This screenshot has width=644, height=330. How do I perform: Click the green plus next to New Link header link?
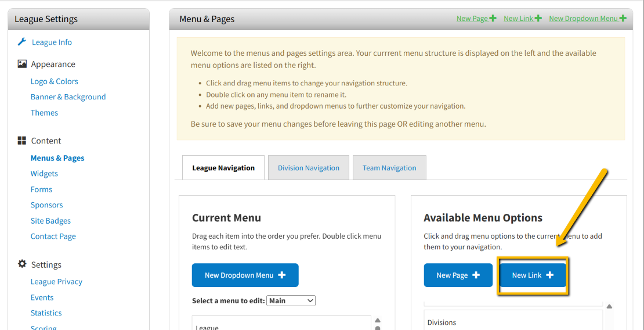[x=538, y=18]
